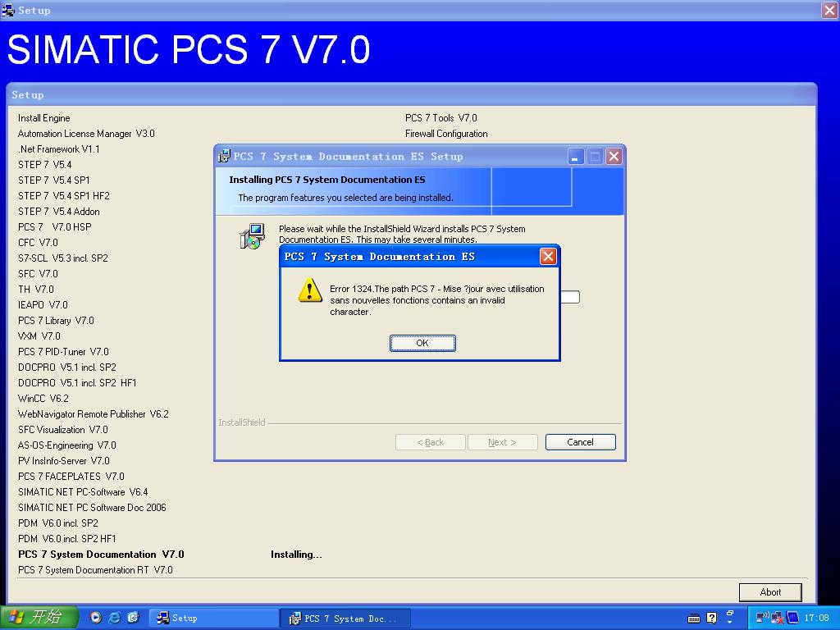Select 'STEP 7 V5.4 Addon' entry
840x630 pixels.
[x=59, y=211]
